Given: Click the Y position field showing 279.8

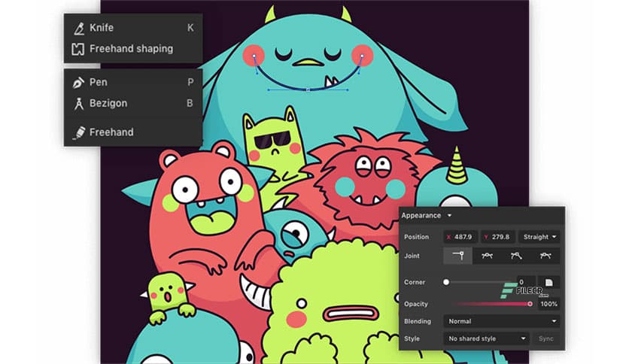Looking at the screenshot, I should pyautogui.click(x=498, y=237).
